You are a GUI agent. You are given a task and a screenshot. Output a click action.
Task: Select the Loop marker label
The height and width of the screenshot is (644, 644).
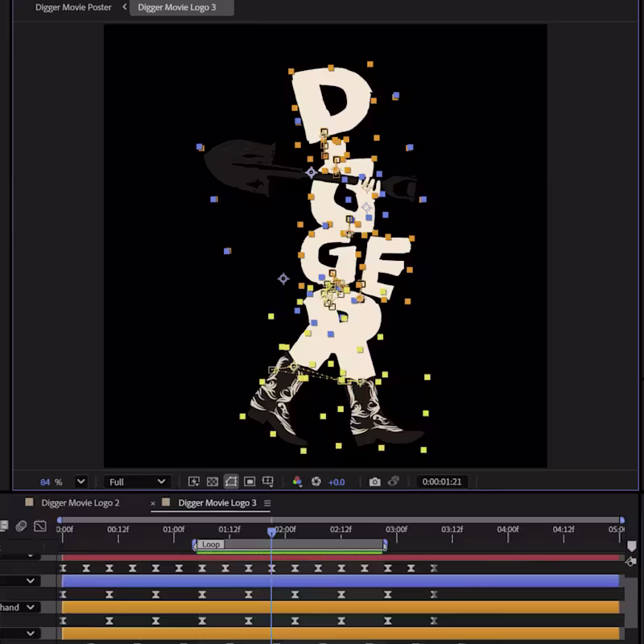click(211, 544)
